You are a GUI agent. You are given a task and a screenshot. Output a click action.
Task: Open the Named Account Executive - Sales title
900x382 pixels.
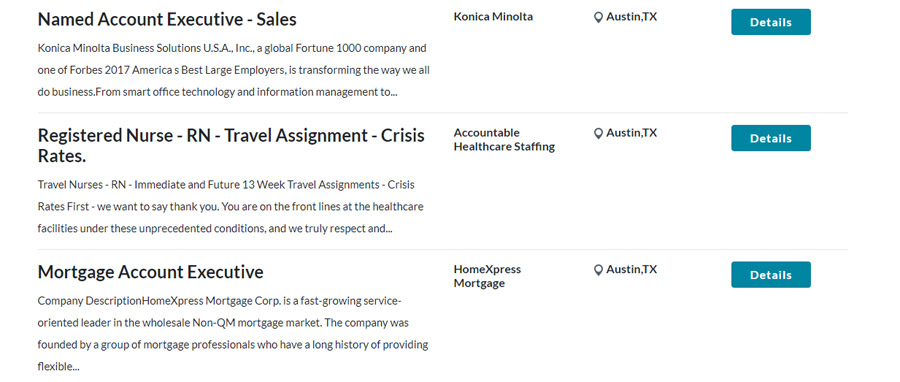(167, 20)
